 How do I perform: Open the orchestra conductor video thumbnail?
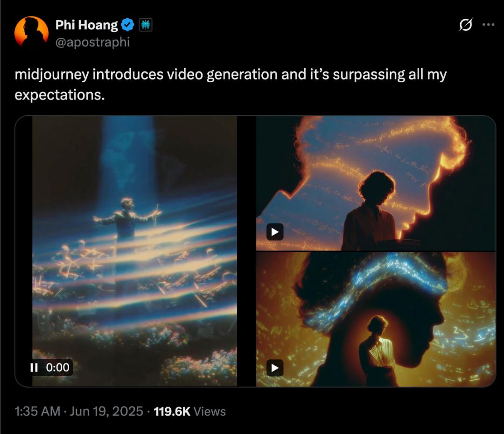click(134, 251)
